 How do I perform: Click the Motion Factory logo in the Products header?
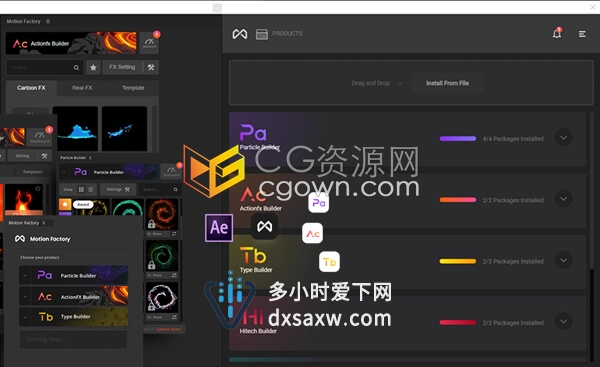click(240, 34)
